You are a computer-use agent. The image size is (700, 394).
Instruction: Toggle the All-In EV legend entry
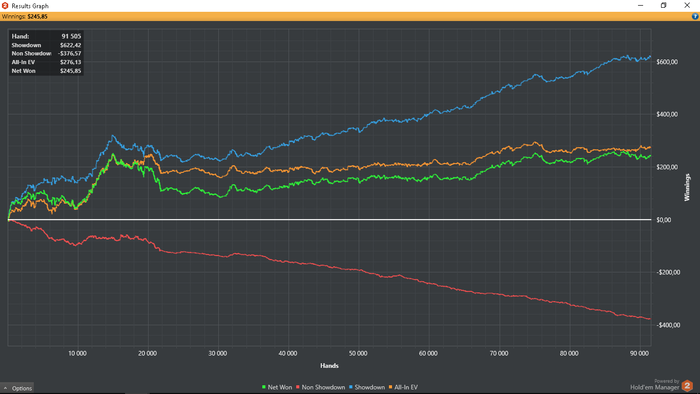[x=403, y=387]
